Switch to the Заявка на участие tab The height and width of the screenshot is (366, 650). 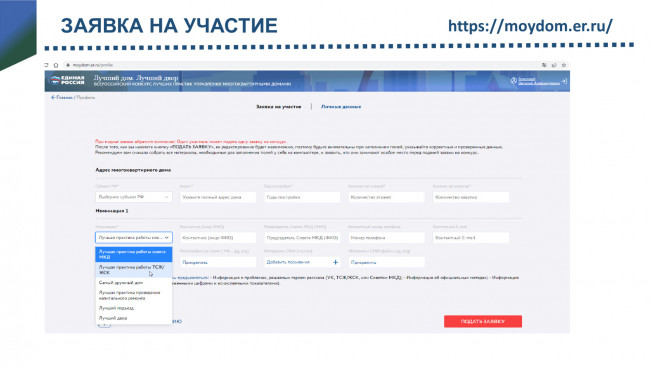tap(279, 107)
